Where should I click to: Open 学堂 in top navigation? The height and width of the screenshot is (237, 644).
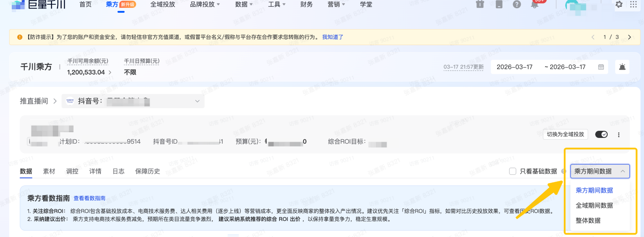366,4
